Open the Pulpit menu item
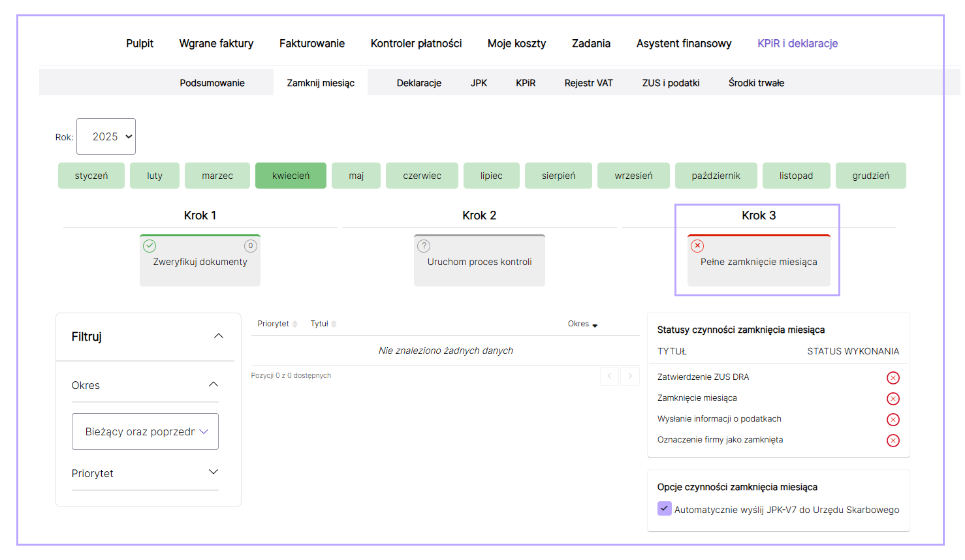Screen dimensions: 965x560 click(x=140, y=43)
